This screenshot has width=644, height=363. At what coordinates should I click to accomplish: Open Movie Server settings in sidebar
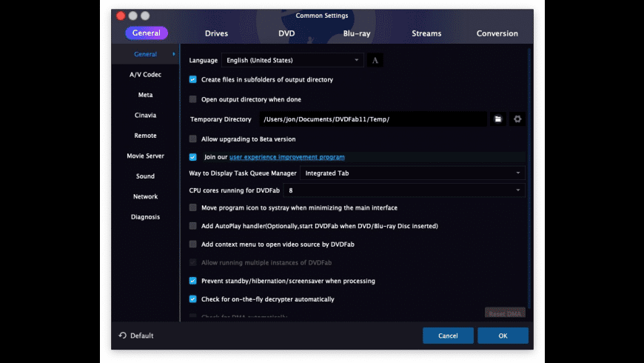coord(145,156)
